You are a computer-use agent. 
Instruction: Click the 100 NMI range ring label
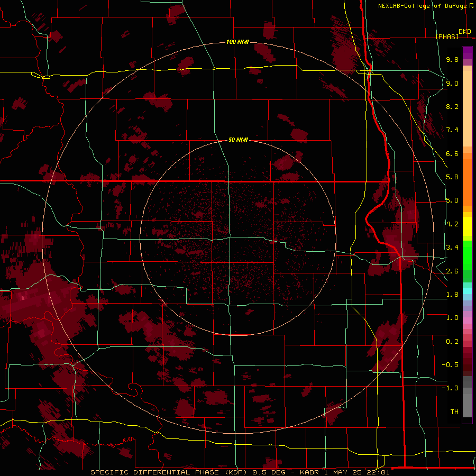[x=237, y=42]
